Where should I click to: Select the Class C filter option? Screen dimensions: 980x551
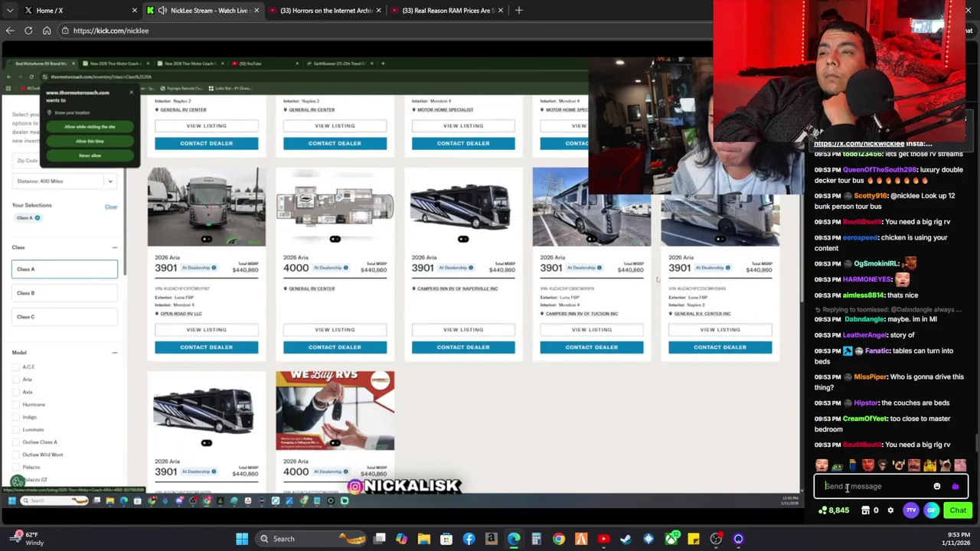pos(64,317)
